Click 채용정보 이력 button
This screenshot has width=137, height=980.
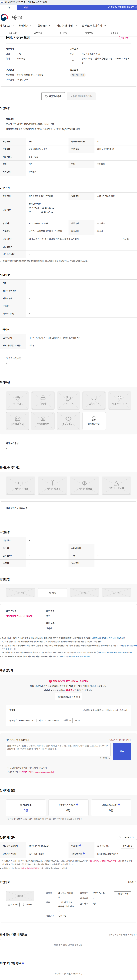[x=123, y=894]
